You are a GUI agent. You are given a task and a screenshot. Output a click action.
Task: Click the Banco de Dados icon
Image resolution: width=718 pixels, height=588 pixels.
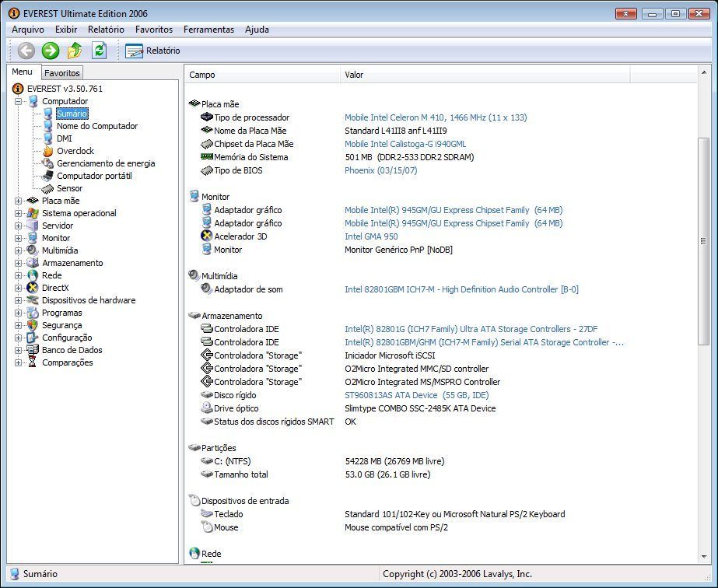click(x=33, y=350)
